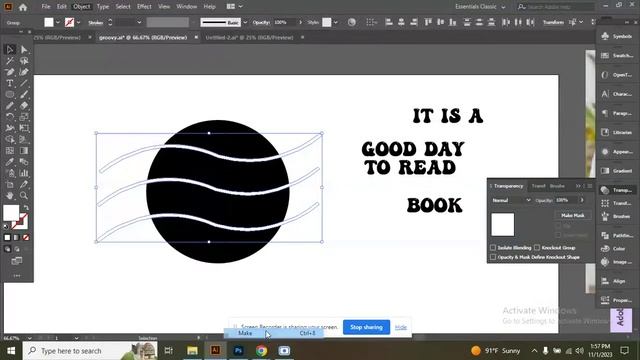Open the Appearance panel
This screenshot has height=360, width=640.
(617, 151)
